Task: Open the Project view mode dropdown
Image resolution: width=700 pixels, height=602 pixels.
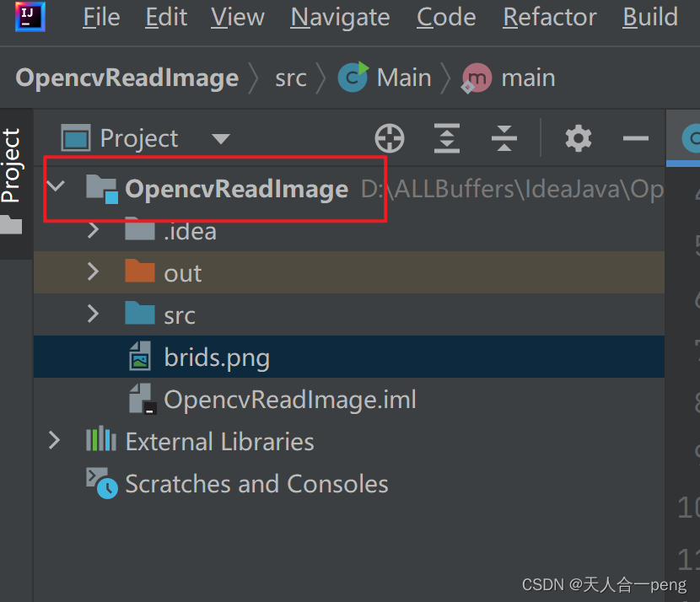Action: (x=219, y=138)
